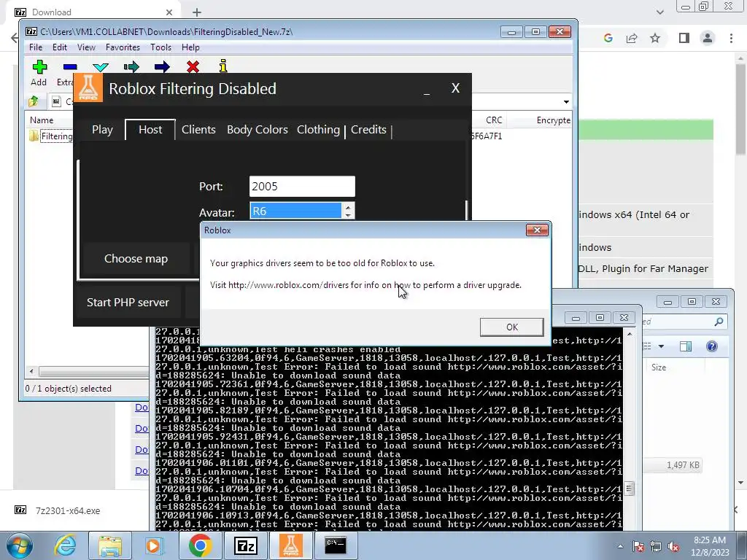Click the red X Delete icon in 7-Zip

[x=193, y=67]
